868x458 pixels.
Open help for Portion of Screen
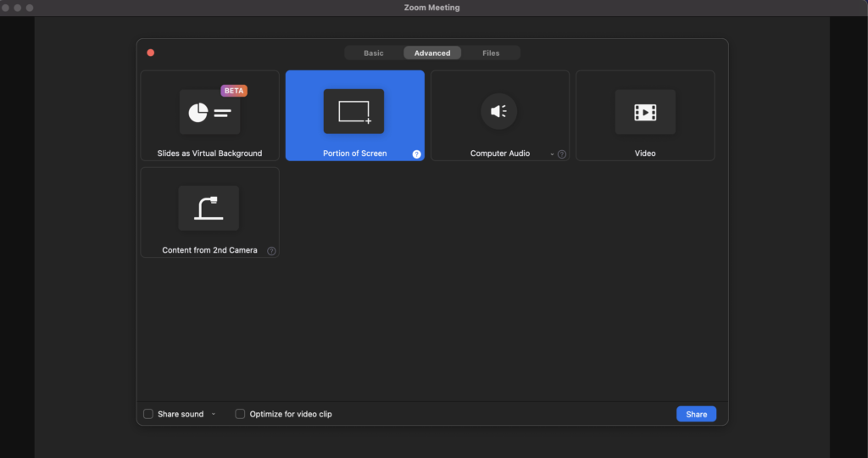click(x=416, y=154)
